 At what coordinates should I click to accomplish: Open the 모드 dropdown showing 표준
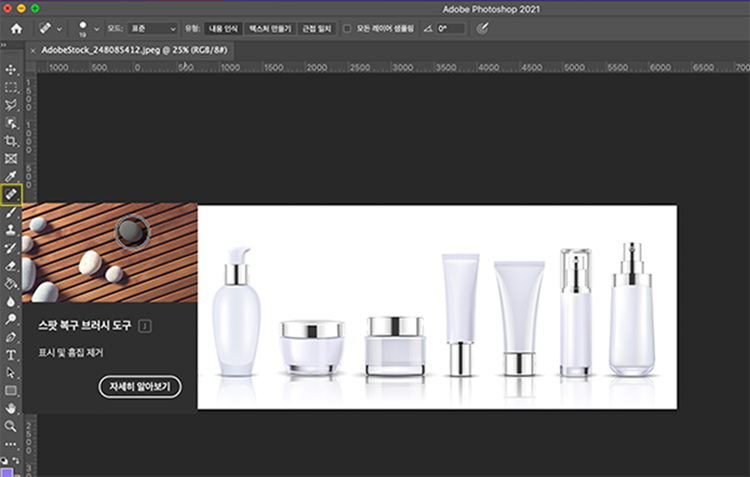point(153,29)
